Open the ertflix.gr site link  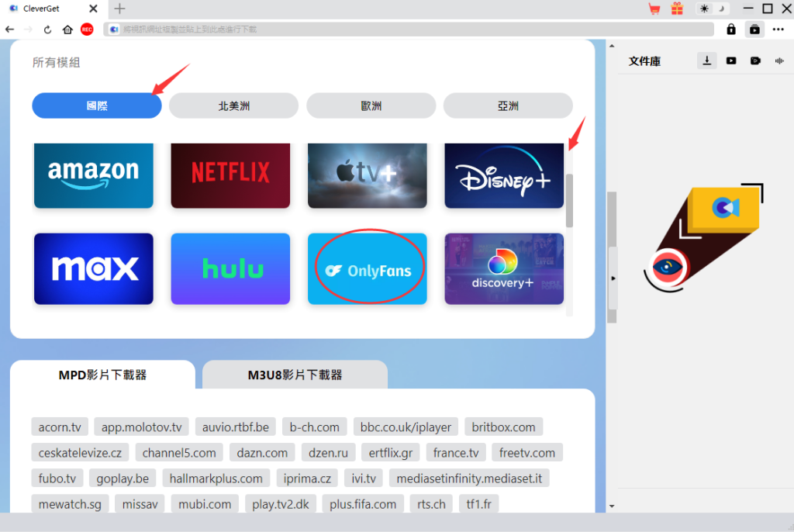pyautogui.click(x=391, y=452)
